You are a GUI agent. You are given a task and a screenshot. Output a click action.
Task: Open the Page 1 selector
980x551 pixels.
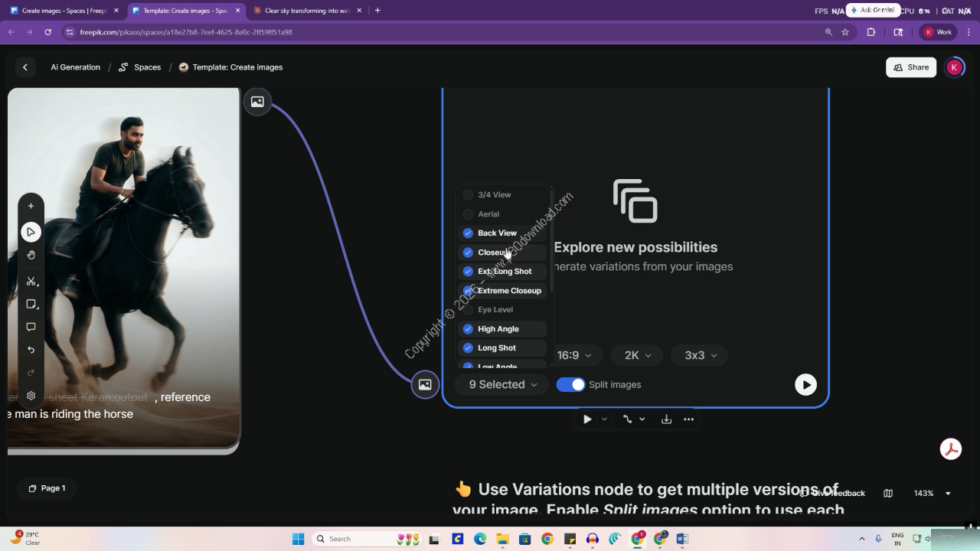[47, 488]
